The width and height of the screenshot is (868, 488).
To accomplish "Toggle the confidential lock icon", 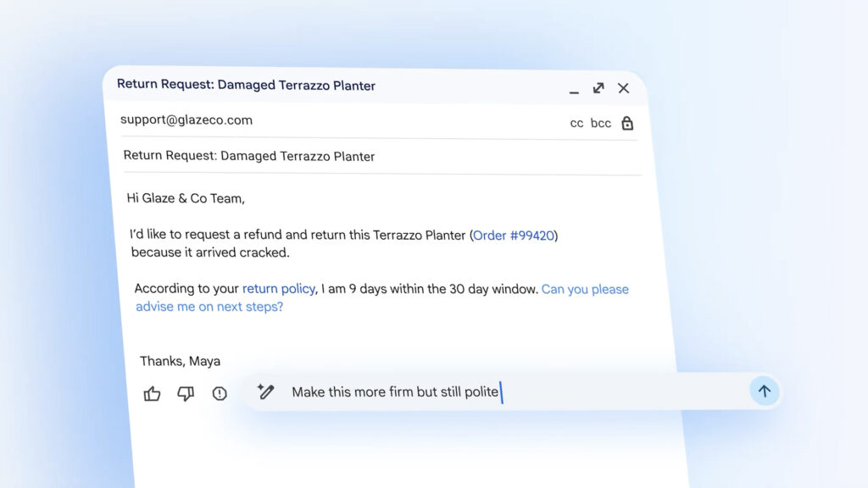I will click(x=627, y=123).
